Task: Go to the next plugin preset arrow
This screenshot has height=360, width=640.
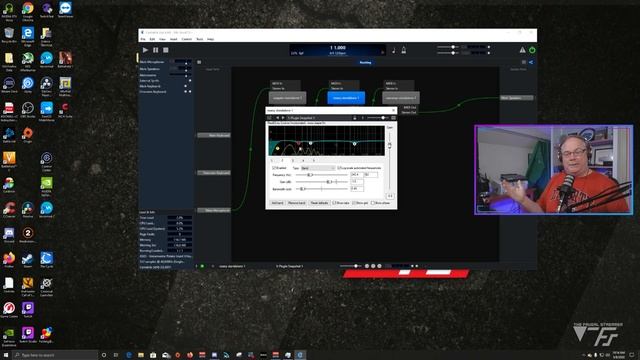Action: (x=283, y=118)
